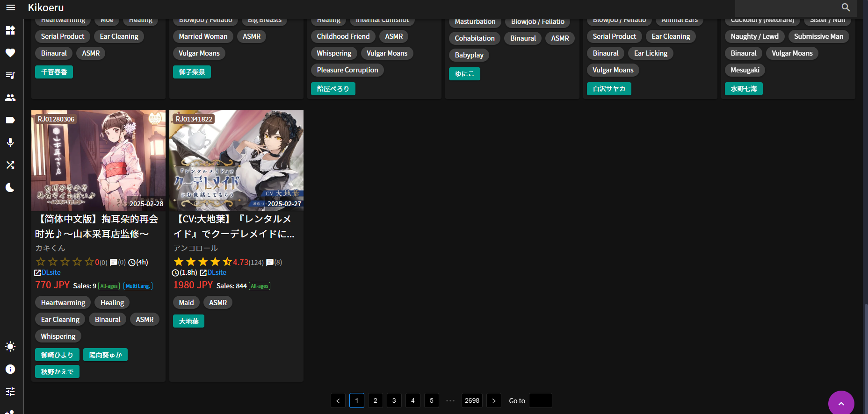This screenshot has width=868, height=414.
Task: Click the sun brightness theme icon
Action: point(10,346)
